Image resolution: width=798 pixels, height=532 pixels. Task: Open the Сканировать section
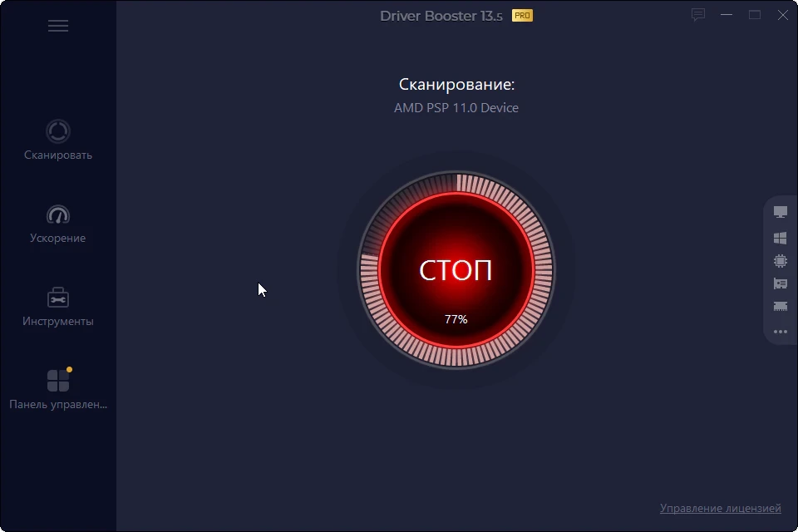(58, 140)
